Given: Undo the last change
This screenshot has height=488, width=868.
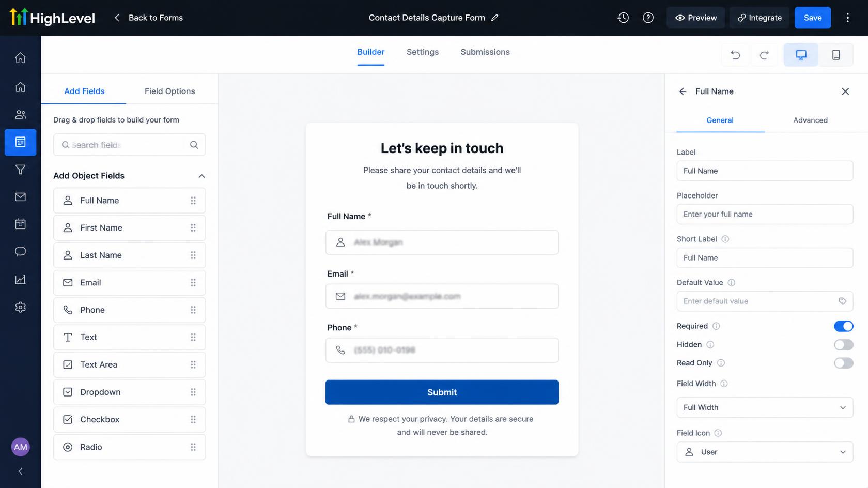Looking at the screenshot, I should 735,55.
